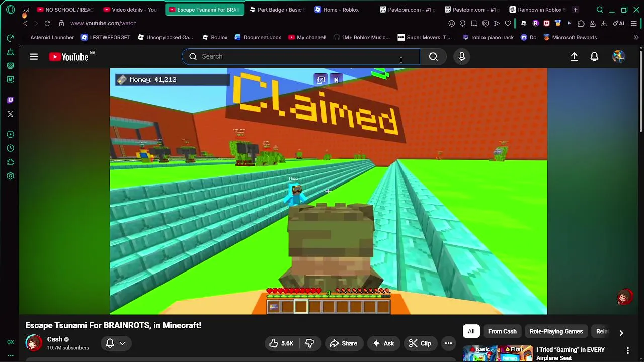Click the page vertical scrollbar
Screen dimensions: 644x362
pyautogui.click(x=641, y=90)
